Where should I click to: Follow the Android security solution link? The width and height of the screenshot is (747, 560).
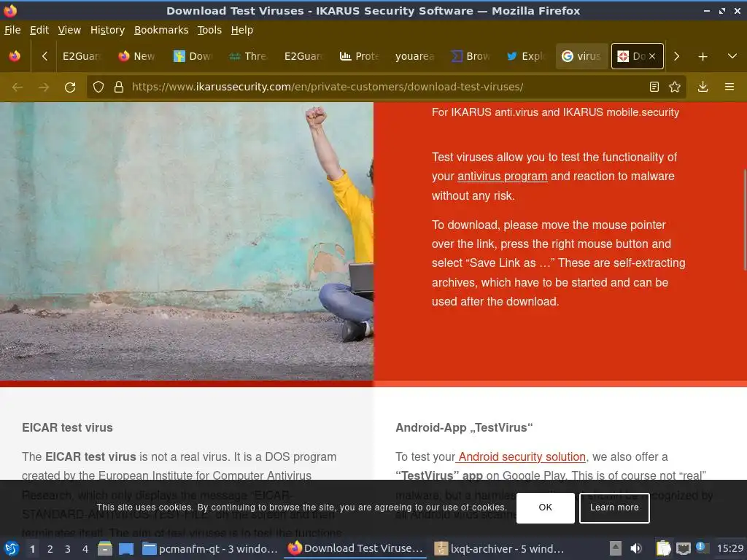coord(521,456)
